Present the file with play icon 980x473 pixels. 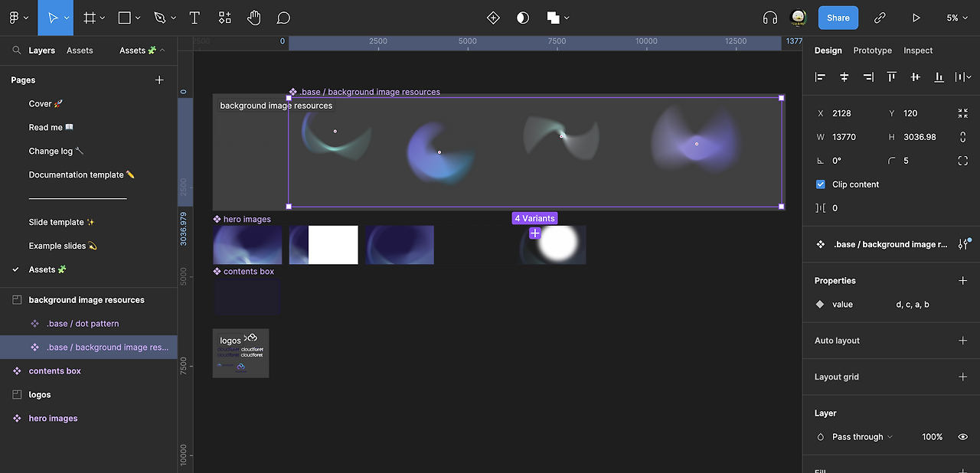pyautogui.click(x=916, y=18)
